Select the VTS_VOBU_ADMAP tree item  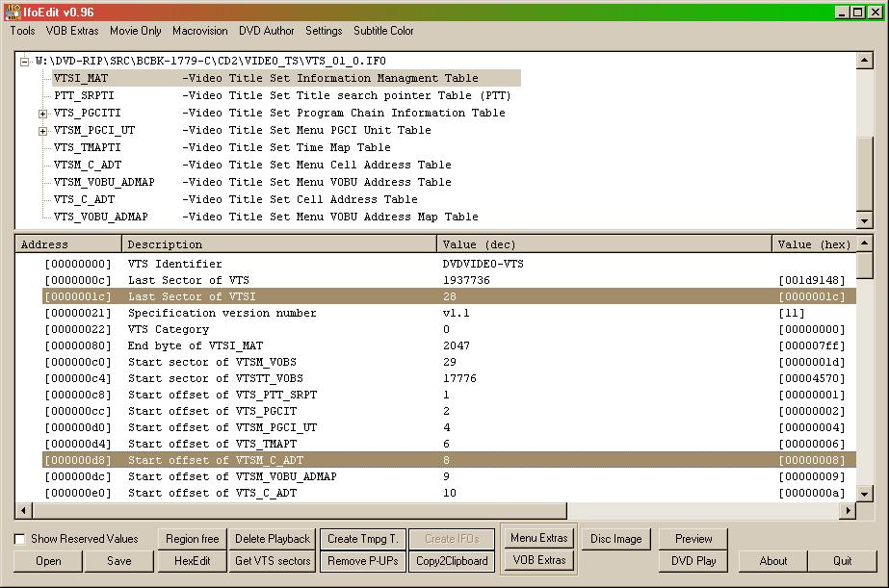(x=266, y=217)
